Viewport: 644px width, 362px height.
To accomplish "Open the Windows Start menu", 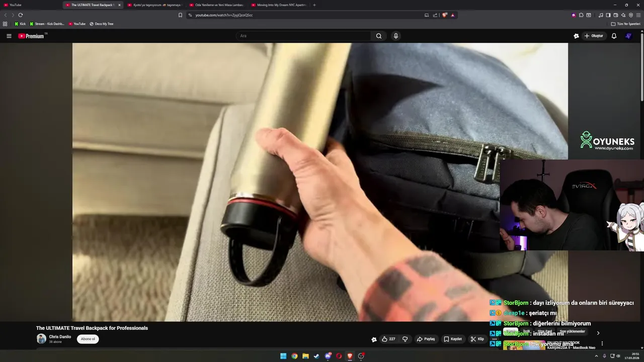I will tap(283, 356).
